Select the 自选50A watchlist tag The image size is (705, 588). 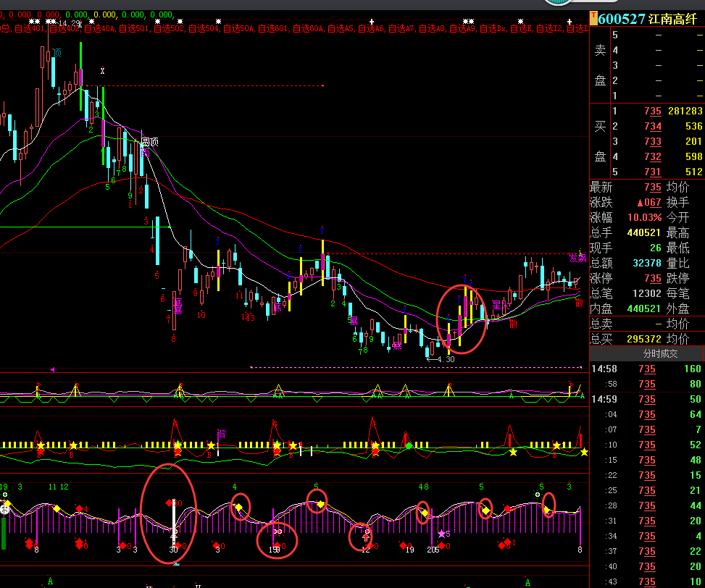pyautogui.click(x=238, y=29)
